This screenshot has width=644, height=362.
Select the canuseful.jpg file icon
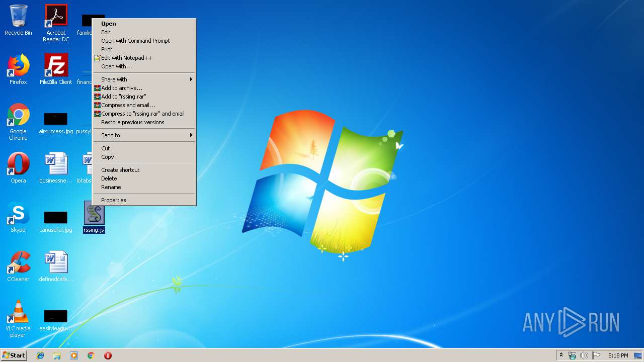pos(56,222)
